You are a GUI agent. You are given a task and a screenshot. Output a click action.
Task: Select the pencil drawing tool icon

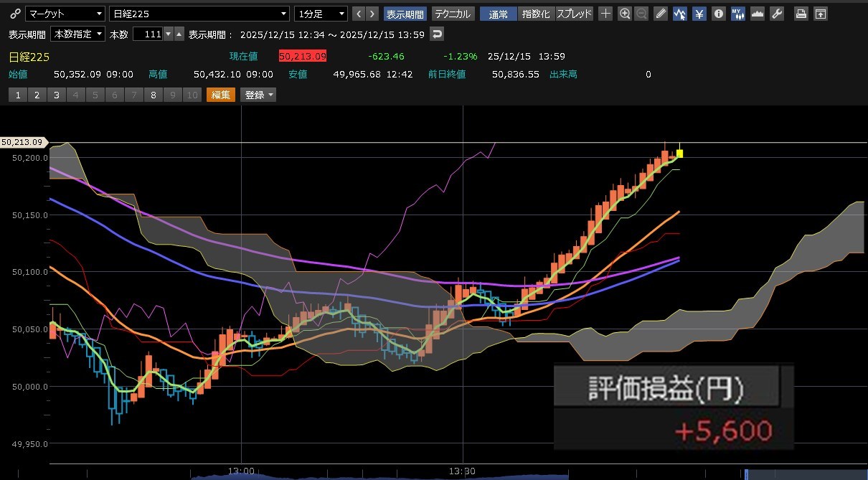click(661, 14)
